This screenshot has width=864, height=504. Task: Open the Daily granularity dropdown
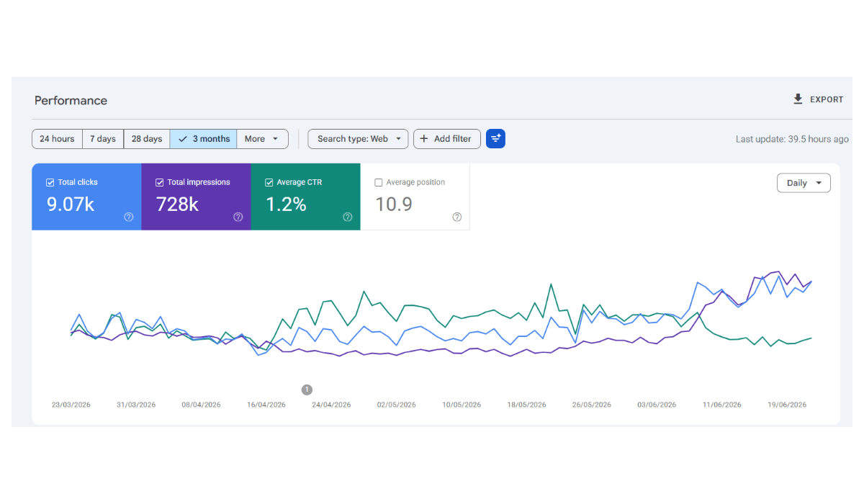(804, 183)
